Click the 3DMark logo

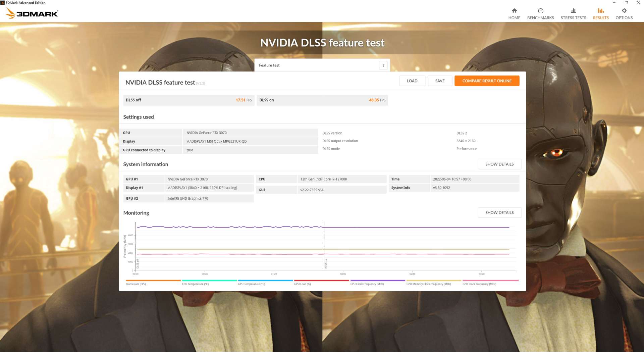coord(32,13)
